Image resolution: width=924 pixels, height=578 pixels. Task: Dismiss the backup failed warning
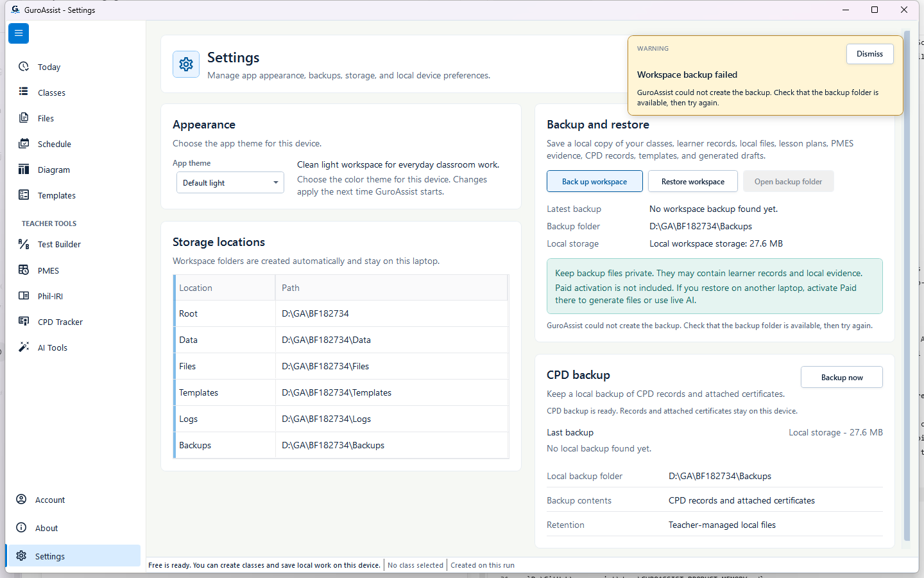tap(869, 54)
